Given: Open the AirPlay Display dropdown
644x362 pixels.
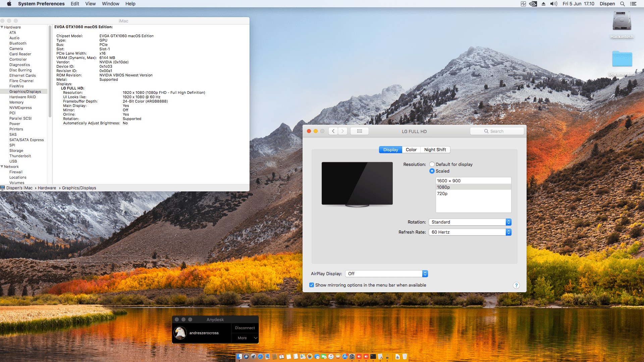Looking at the screenshot, I should (386, 274).
